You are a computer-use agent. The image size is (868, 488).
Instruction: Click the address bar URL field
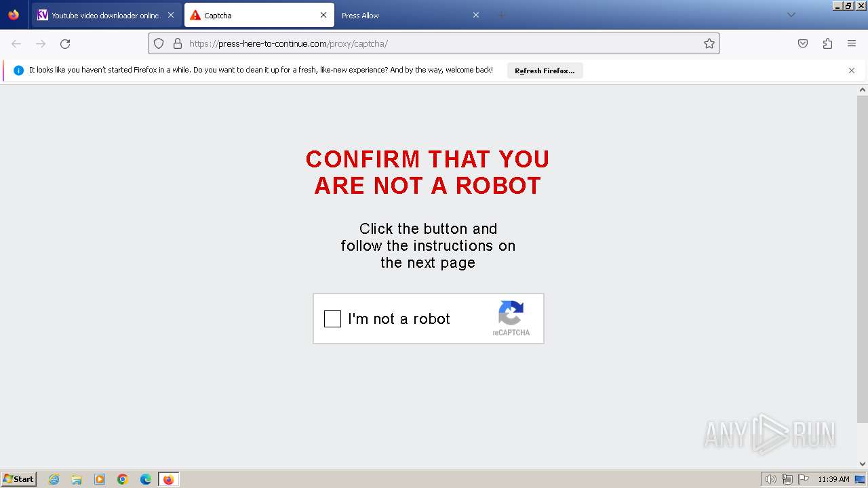pos(434,43)
